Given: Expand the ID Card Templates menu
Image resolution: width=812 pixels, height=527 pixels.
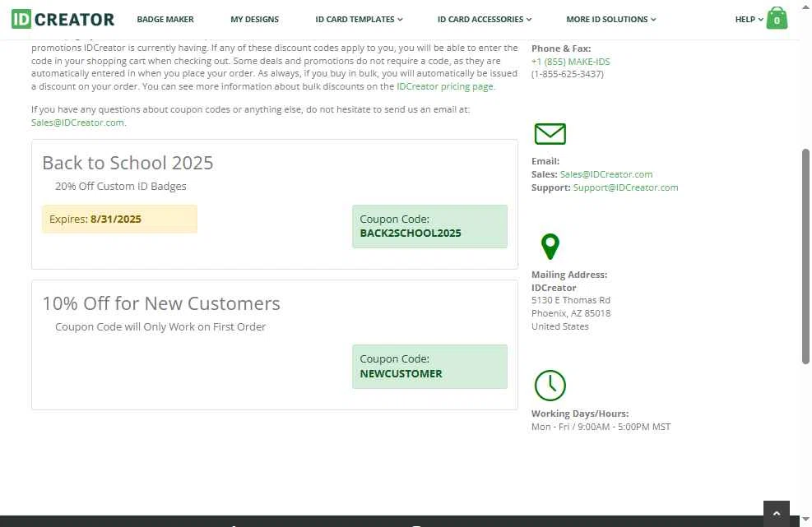Looking at the screenshot, I should pos(359,19).
